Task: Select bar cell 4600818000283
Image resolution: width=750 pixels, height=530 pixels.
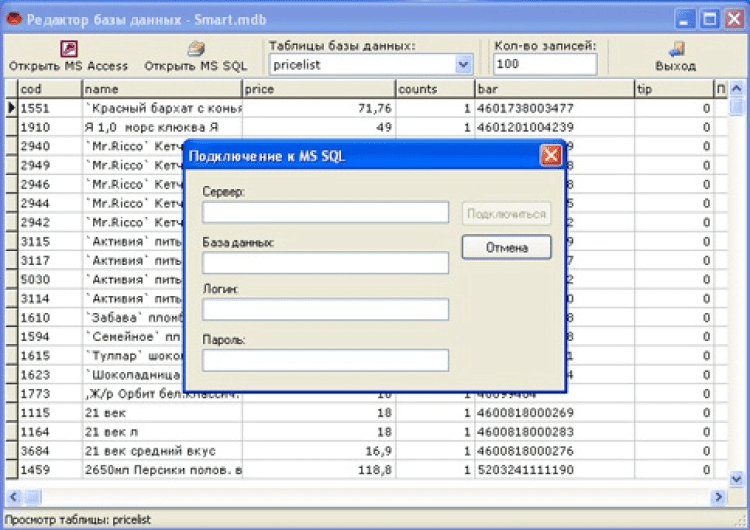Action: [x=554, y=432]
